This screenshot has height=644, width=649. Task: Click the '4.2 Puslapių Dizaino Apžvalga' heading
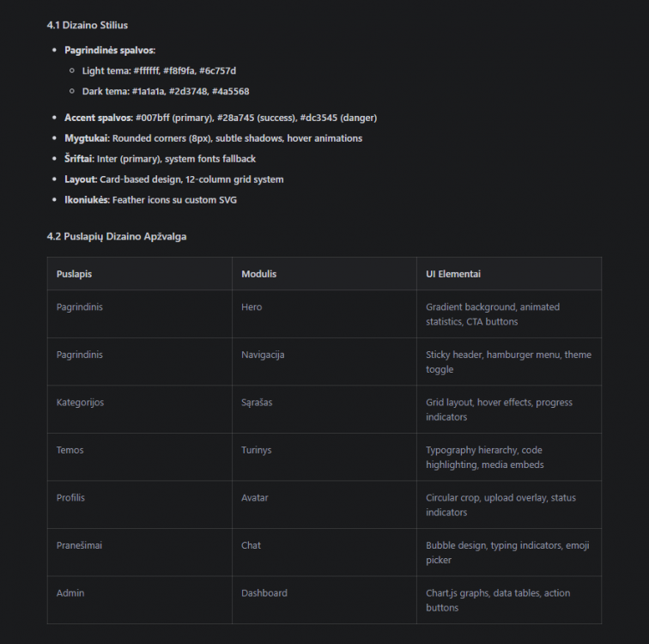click(117, 236)
